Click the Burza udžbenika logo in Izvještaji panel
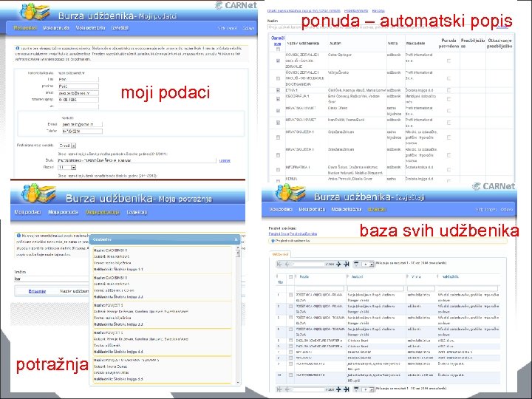Image resolution: width=532 pixels, height=399 pixels. [290, 193]
